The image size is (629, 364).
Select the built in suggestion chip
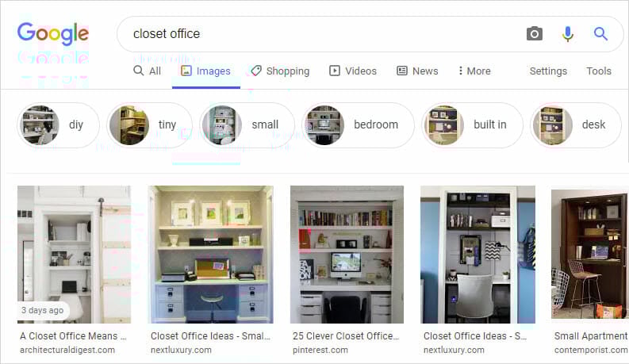tap(472, 125)
